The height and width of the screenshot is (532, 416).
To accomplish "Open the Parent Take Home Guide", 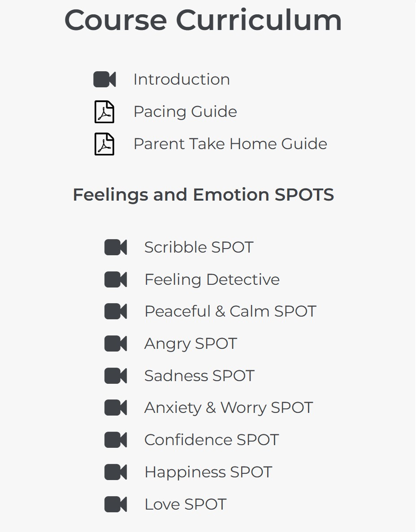I will pyautogui.click(x=230, y=144).
